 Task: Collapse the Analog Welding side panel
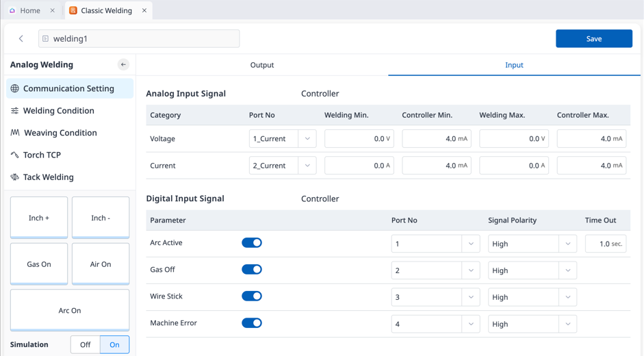click(123, 64)
